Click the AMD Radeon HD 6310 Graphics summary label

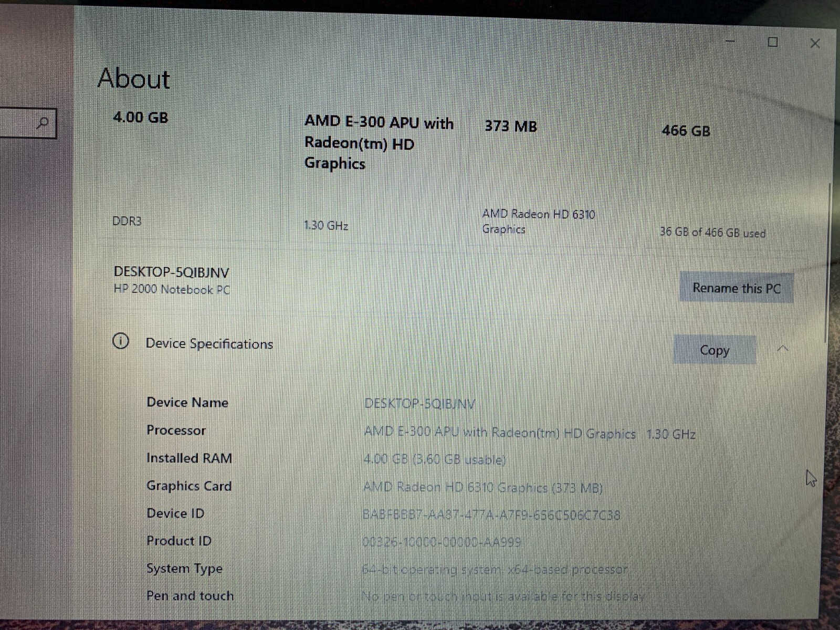click(x=539, y=222)
